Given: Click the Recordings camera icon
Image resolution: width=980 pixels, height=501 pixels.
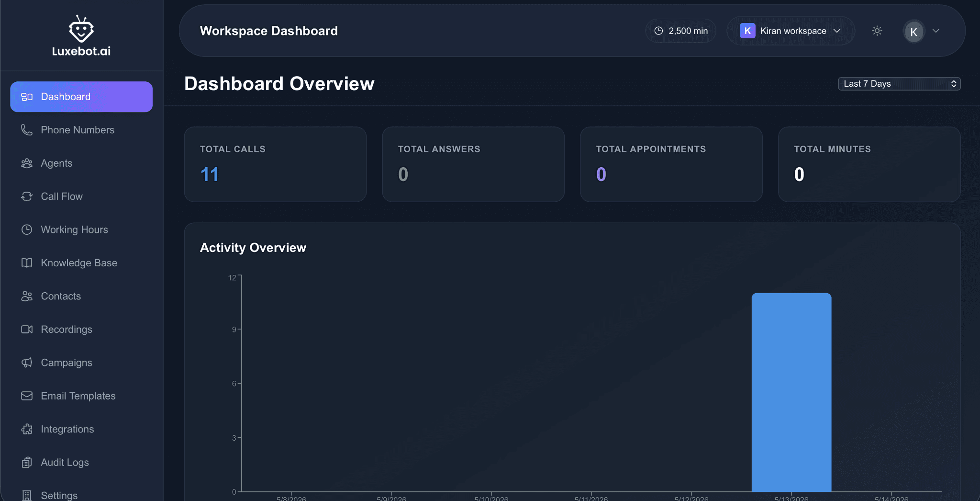Looking at the screenshot, I should pos(27,330).
